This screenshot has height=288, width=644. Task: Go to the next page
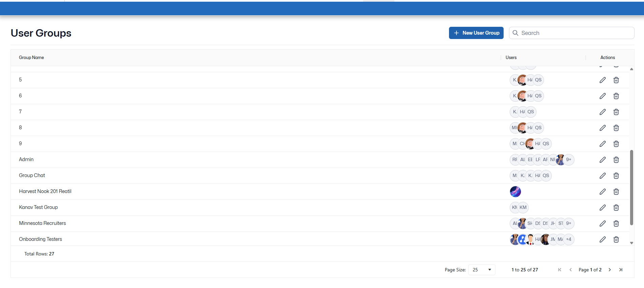(610, 270)
